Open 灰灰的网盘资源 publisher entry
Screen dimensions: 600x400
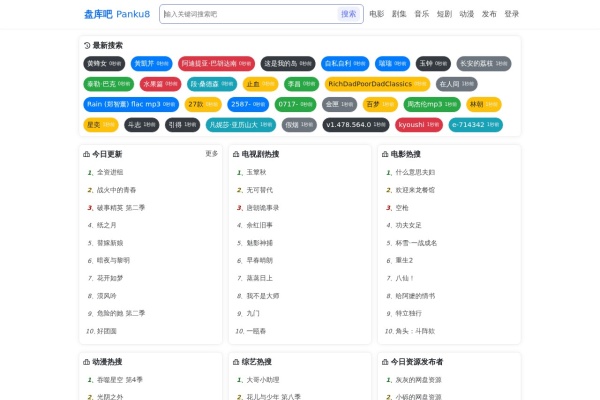click(418, 380)
